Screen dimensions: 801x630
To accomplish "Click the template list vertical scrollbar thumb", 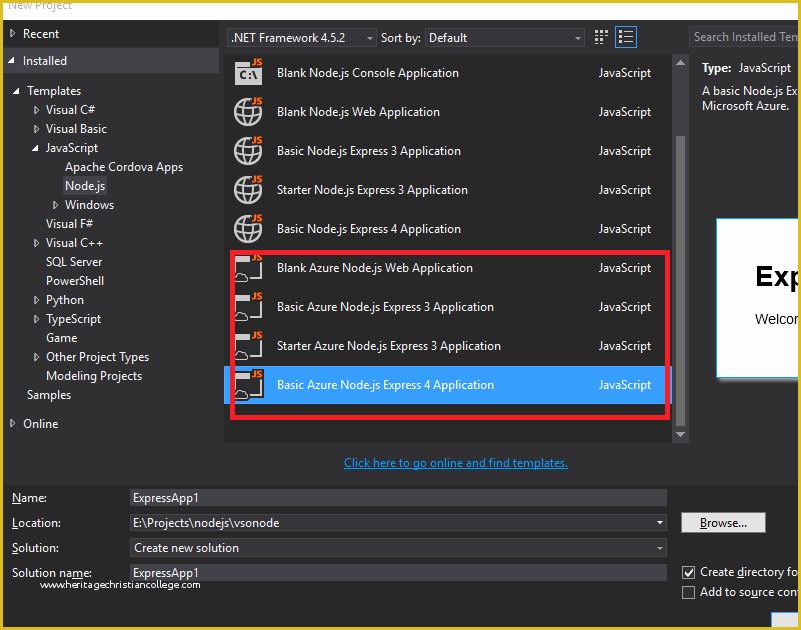I will [x=680, y=281].
